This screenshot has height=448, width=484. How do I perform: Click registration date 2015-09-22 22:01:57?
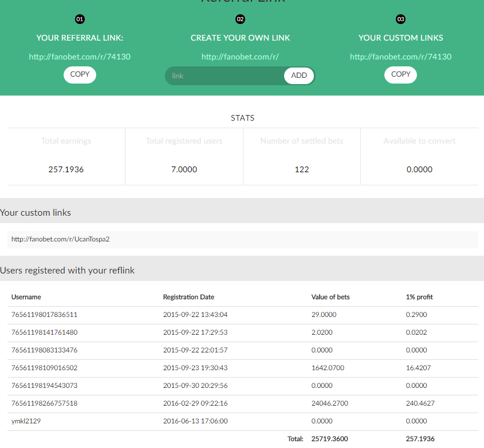point(195,350)
